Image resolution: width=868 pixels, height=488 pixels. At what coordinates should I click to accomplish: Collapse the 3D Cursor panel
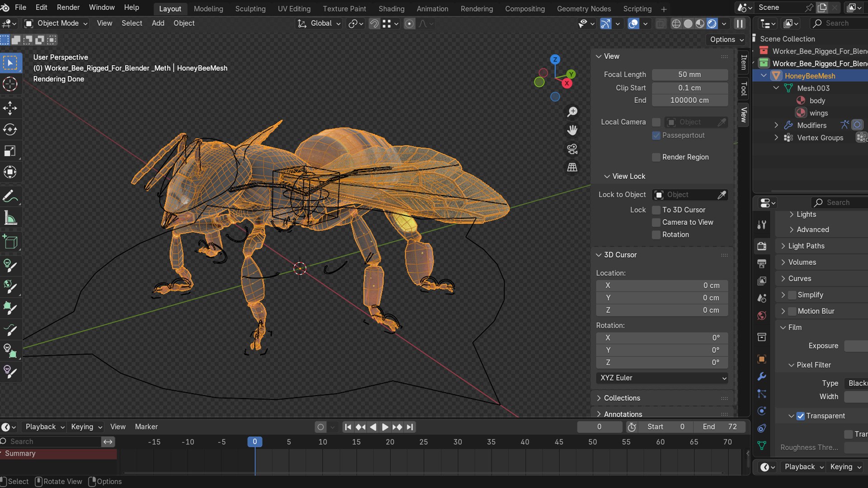coord(620,255)
